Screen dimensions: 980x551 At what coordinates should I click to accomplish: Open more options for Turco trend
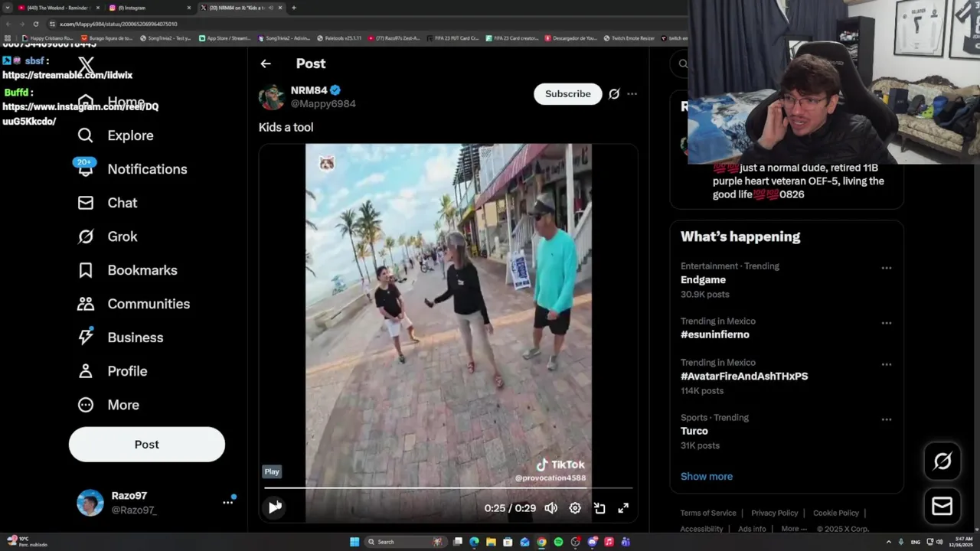click(886, 419)
